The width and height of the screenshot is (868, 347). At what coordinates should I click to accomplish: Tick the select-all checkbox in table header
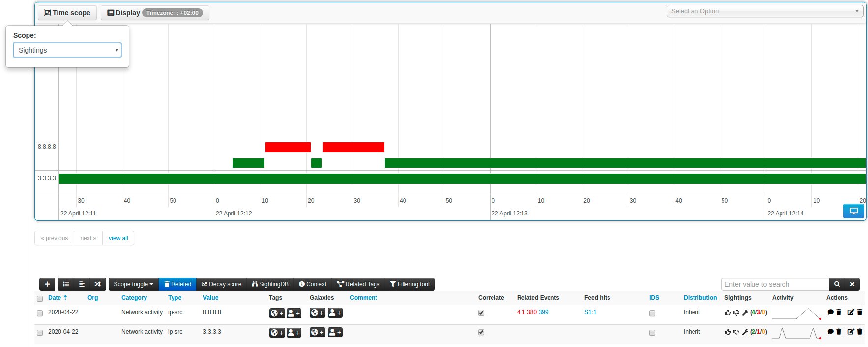(40, 299)
